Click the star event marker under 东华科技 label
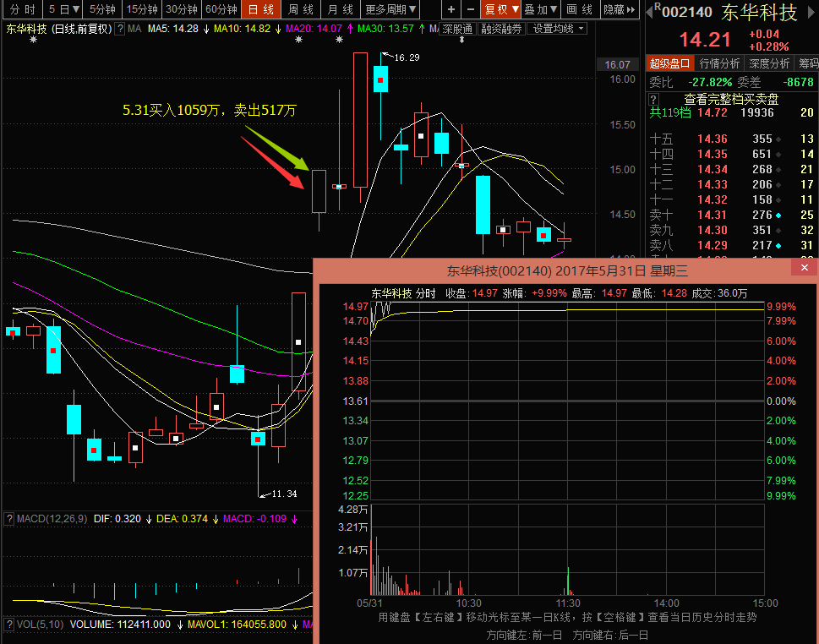Viewport: 819px width, 644px height. tap(34, 40)
